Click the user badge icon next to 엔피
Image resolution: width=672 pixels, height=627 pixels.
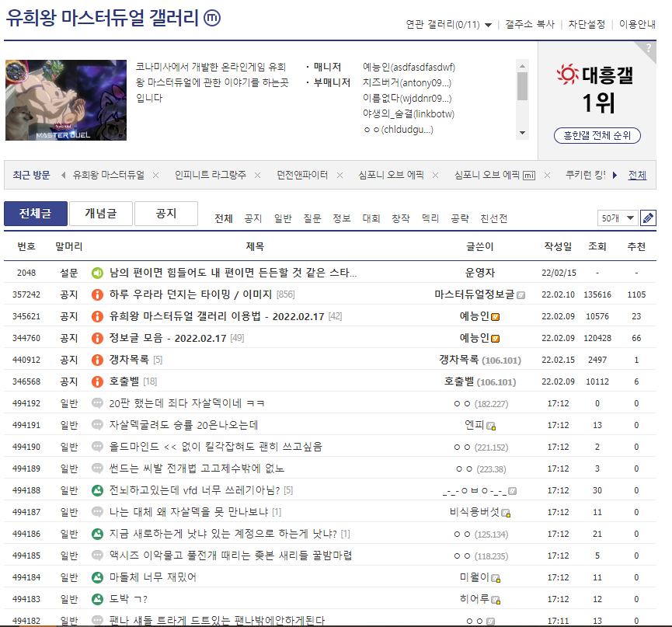(491, 426)
